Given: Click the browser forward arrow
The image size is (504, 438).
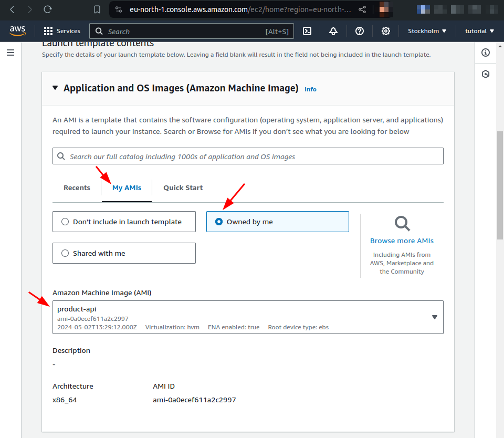Looking at the screenshot, I should [29, 9].
